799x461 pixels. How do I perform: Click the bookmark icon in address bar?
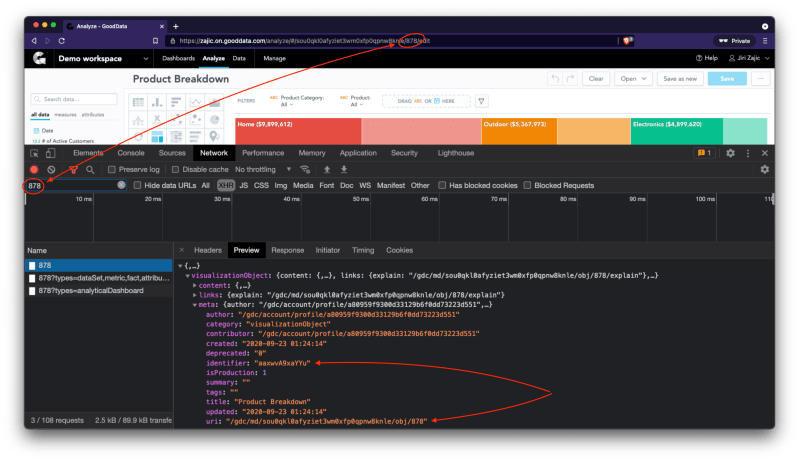coord(155,41)
